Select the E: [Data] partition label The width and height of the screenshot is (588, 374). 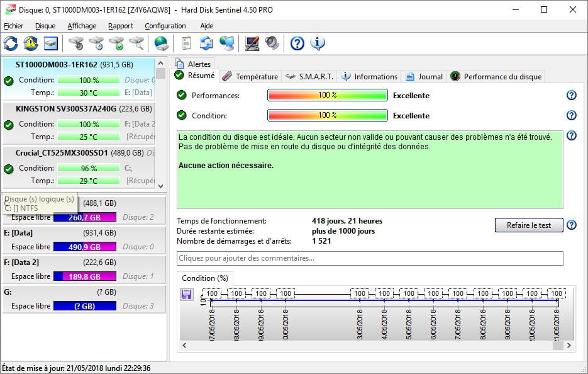pyautogui.click(x=18, y=233)
